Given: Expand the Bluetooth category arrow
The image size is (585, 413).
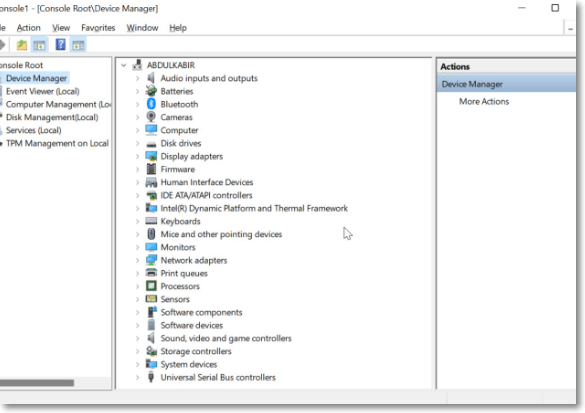Looking at the screenshot, I should pos(137,104).
